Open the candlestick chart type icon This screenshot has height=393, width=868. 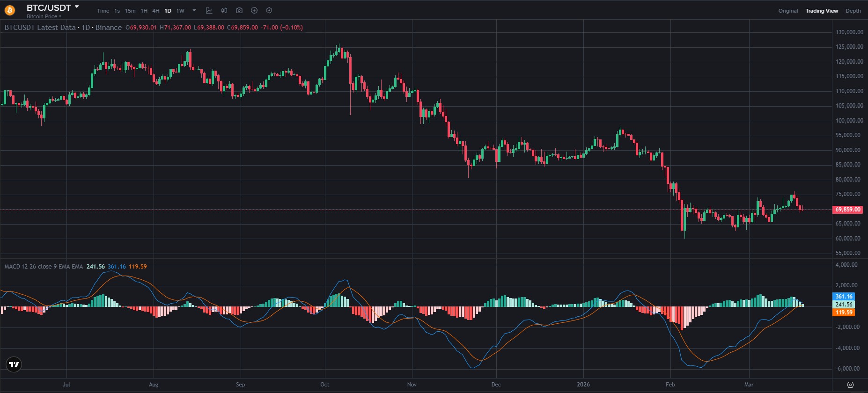tap(224, 10)
